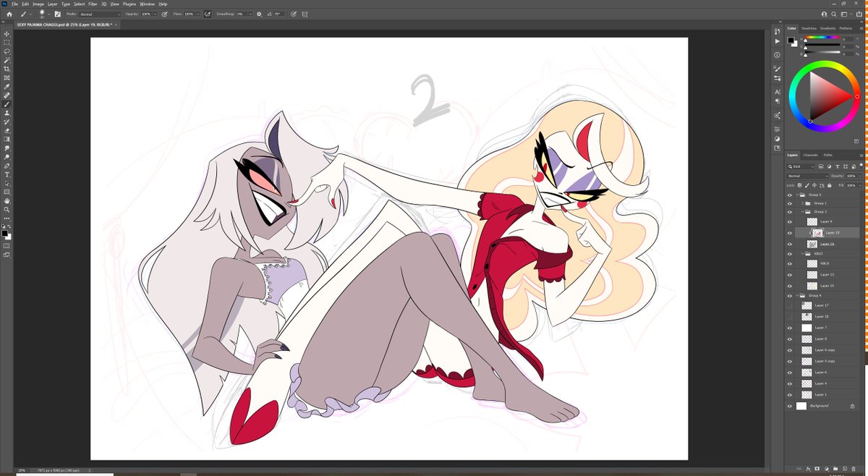The width and height of the screenshot is (868, 476).
Task: Select the Zoom tool in toolbar
Action: [7, 209]
